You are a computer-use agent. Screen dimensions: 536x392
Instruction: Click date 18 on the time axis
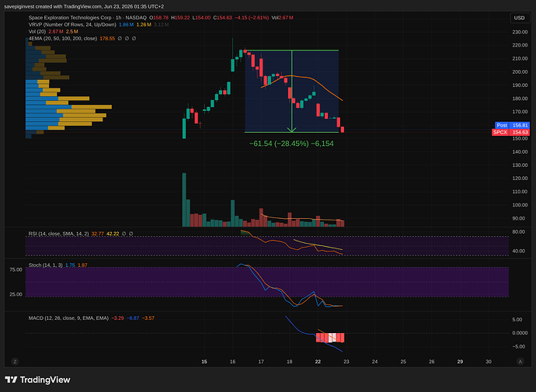click(x=290, y=362)
